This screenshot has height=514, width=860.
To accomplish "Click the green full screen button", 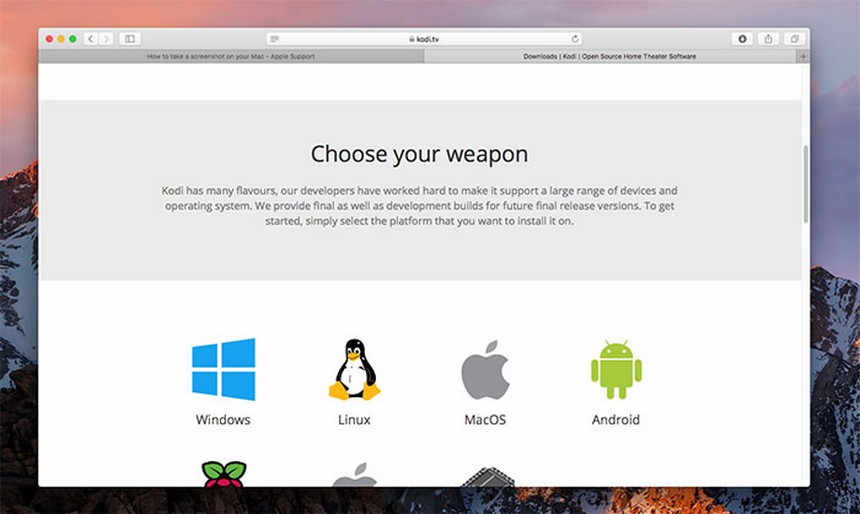I will click(72, 39).
